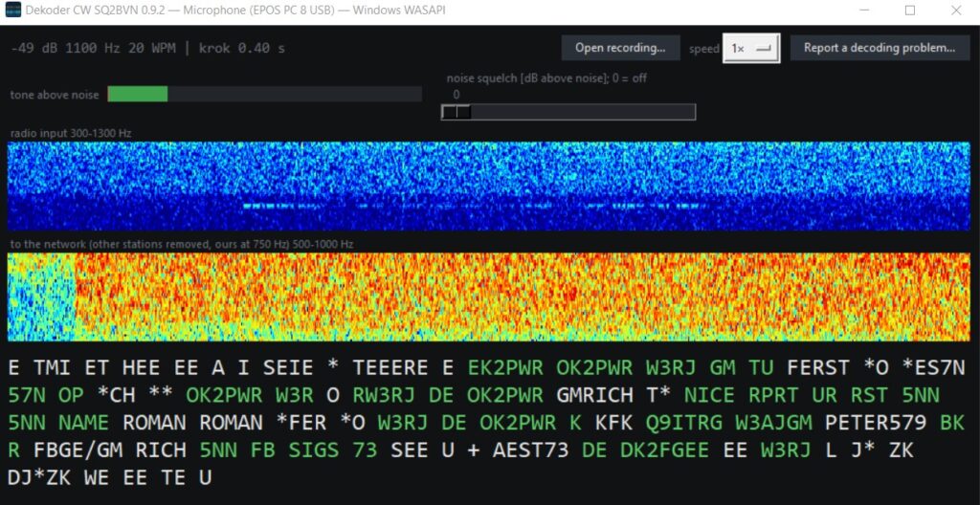980x505 pixels.
Task: Click decoded word 'NAME' in third line
Action: [x=84, y=423]
